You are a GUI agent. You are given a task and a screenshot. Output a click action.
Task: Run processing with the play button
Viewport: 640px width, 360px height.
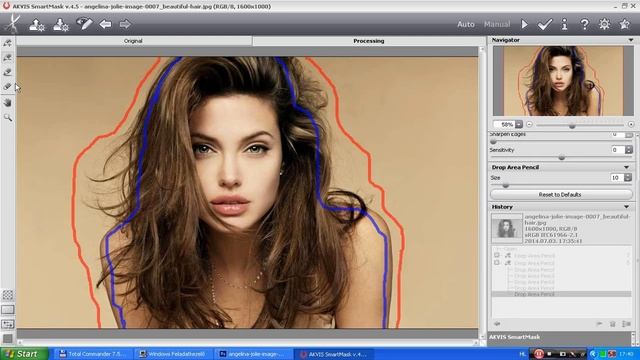tap(524, 24)
